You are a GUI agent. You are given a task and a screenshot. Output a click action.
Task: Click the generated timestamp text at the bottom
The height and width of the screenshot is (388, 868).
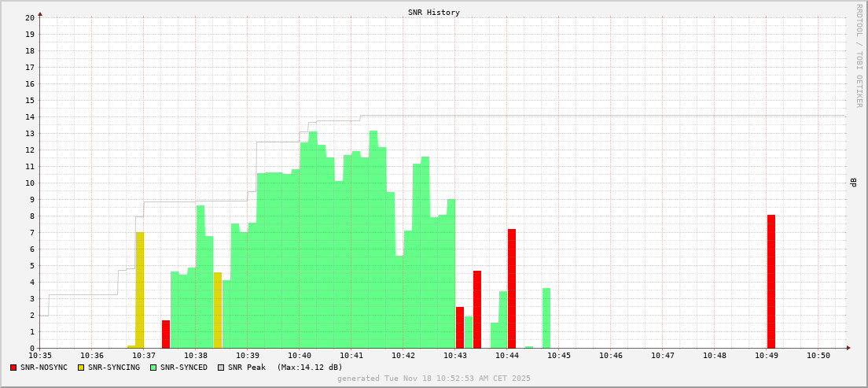tap(433, 379)
